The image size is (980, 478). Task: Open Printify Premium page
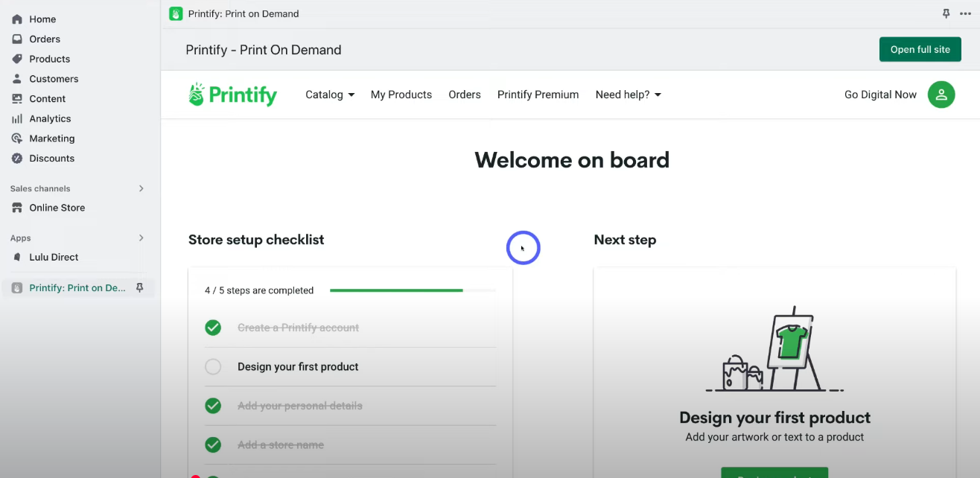pyautogui.click(x=538, y=95)
